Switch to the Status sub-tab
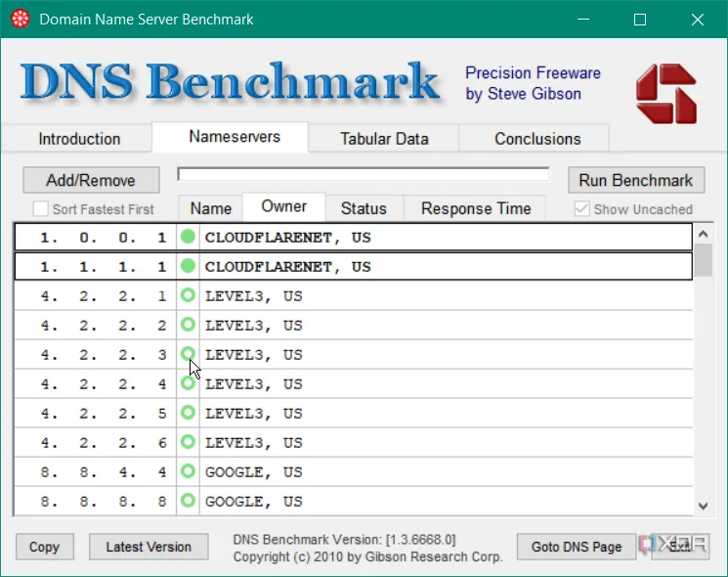The height and width of the screenshot is (577, 728). click(364, 208)
